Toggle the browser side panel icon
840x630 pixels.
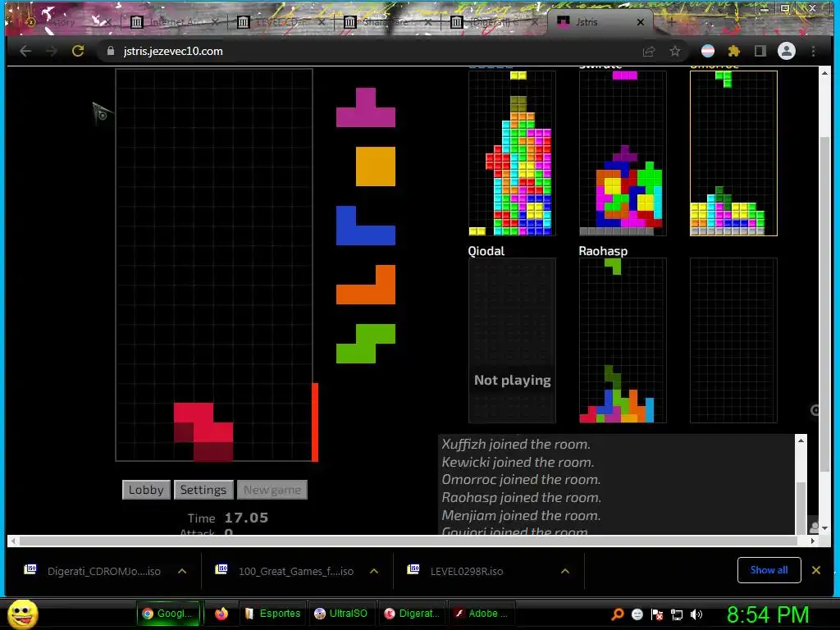click(x=760, y=51)
